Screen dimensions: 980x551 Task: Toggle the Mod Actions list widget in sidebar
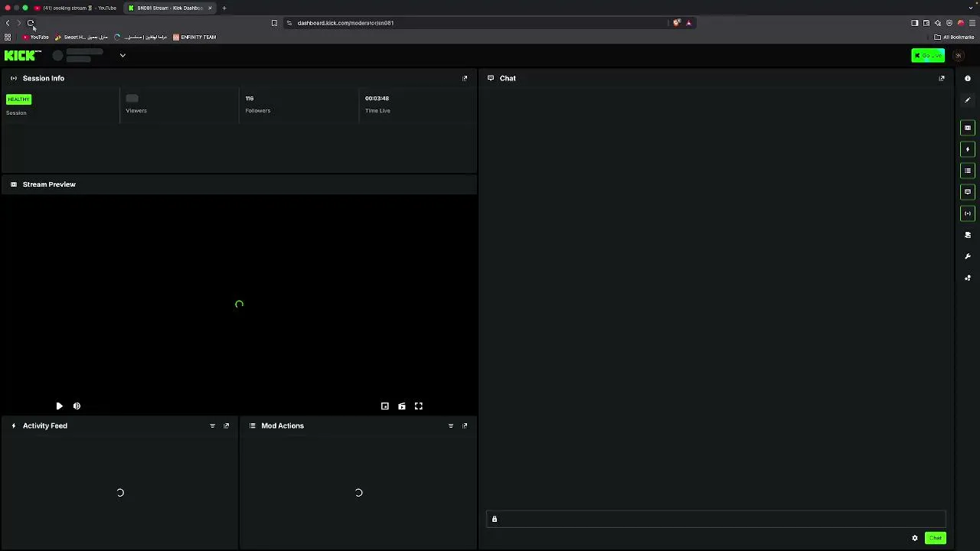pyautogui.click(x=968, y=171)
